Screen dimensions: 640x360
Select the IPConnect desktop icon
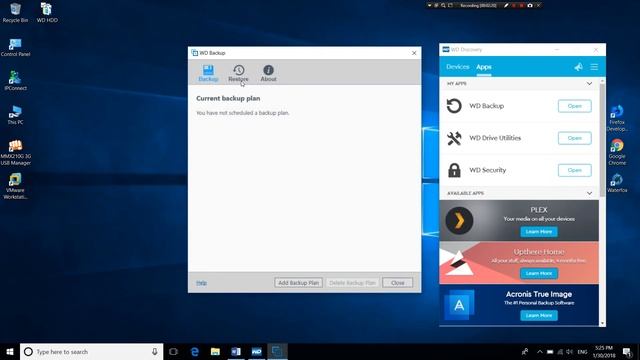click(x=15, y=80)
